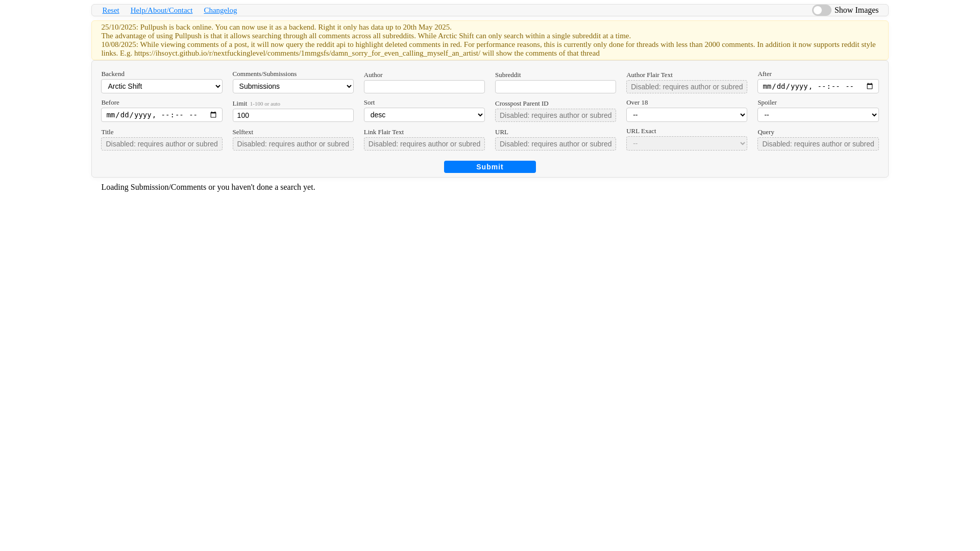Click the 'Show Images' label text
The image size is (980, 551).
click(x=856, y=10)
